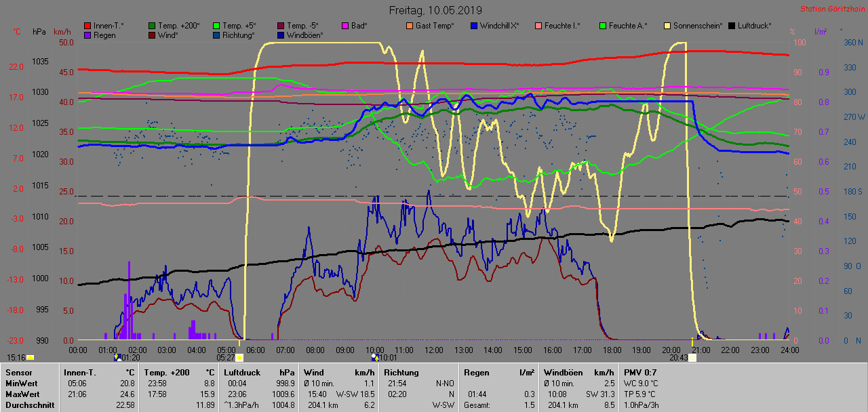
Task: Click the sunset icon at 20:43
Action: (x=692, y=357)
